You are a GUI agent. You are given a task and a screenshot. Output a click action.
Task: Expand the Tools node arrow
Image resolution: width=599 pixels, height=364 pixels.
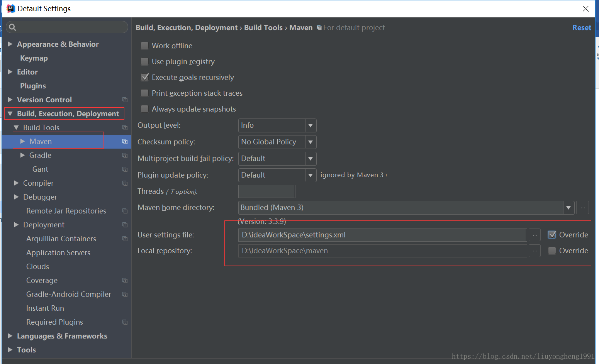(x=10, y=350)
